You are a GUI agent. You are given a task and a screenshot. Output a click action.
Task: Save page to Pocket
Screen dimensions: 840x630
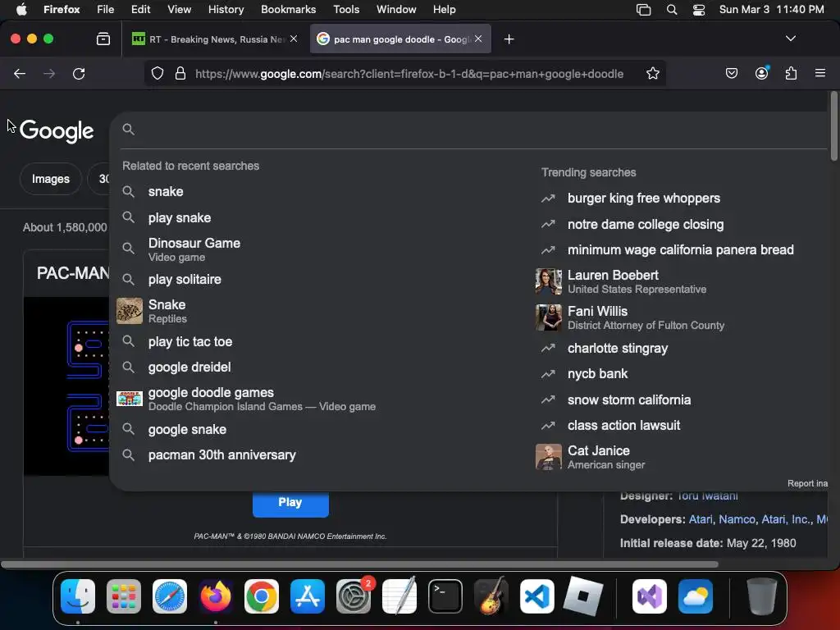[x=731, y=73]
